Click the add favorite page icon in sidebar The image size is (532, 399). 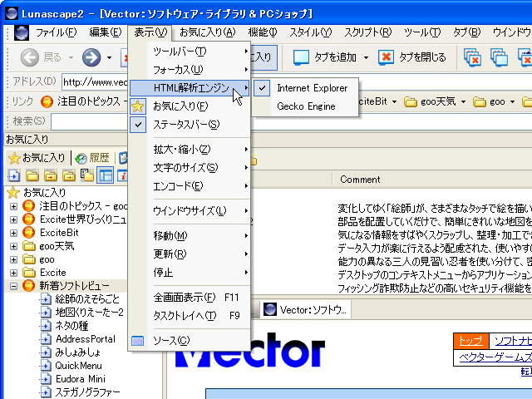click(14, 175)
